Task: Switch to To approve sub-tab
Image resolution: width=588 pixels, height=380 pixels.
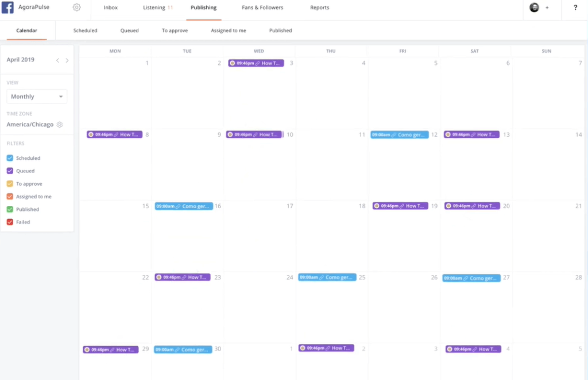Action: click(x=175, y=30)
